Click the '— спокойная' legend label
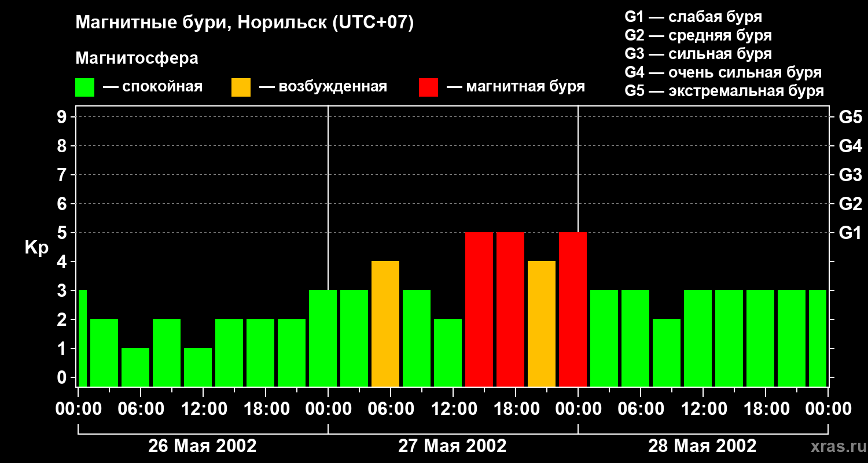The width and height of the screenshot is (868, 463). pyautogui.click(x=153, y=87)
